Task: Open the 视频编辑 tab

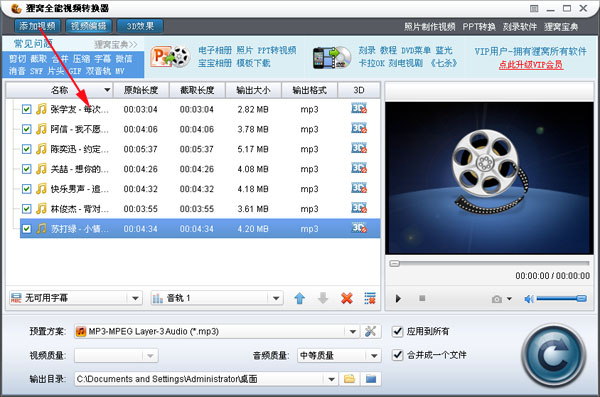Action: [89, 26]
